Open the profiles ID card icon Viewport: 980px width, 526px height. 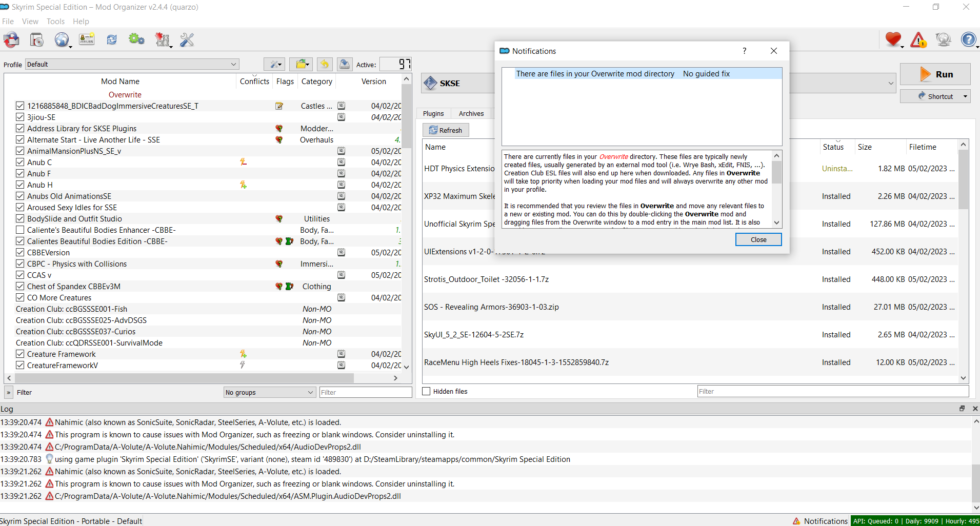(x=87, y=39)
